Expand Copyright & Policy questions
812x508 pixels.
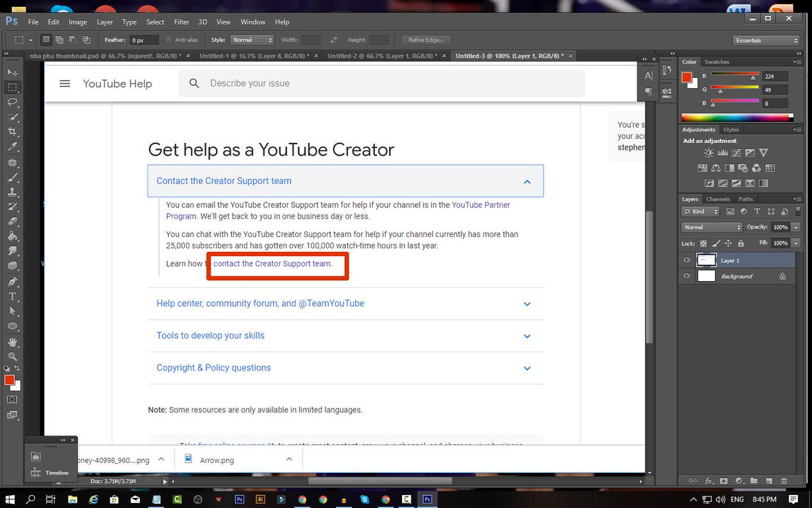[x=345, y=368]
